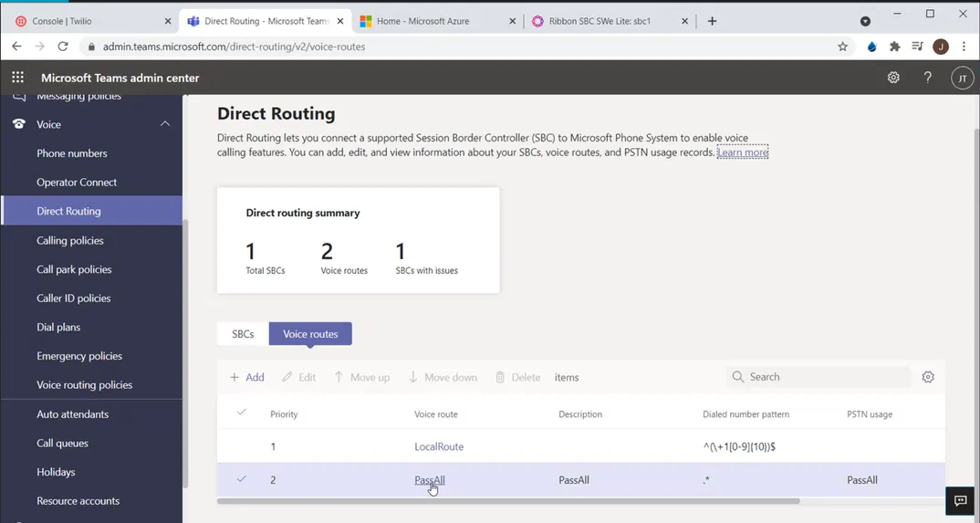This screenshot has height=523, width=980.
Task: Collapse the Voice navigation section
Action: [165, 124]
